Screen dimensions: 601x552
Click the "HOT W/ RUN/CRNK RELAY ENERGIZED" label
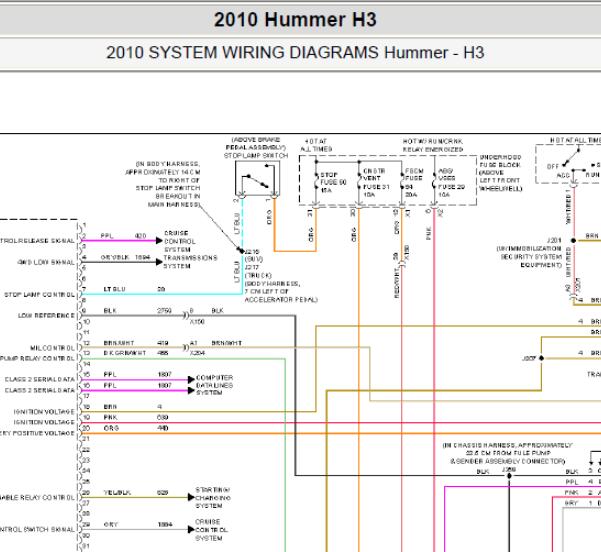point(433,145)
